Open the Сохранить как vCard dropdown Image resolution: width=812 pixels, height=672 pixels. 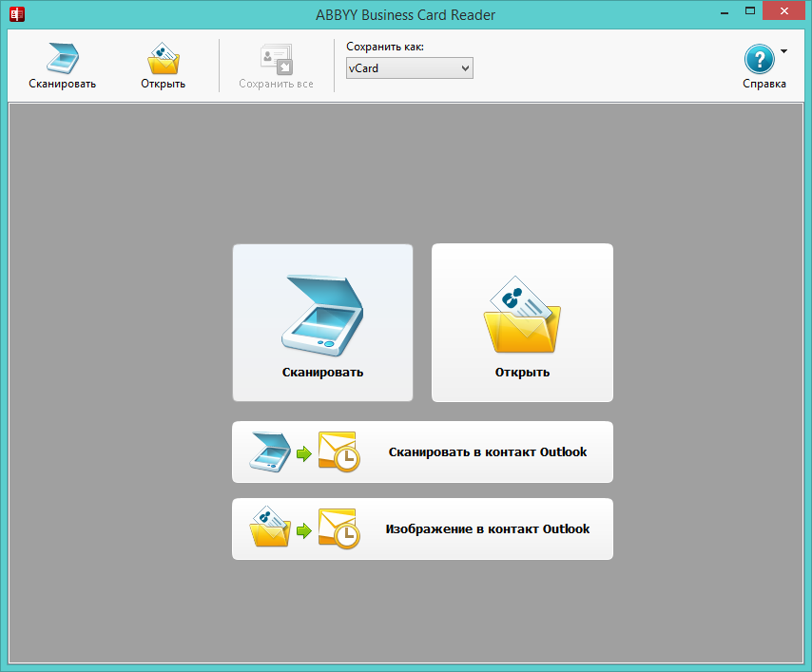(x=409, y=68)
